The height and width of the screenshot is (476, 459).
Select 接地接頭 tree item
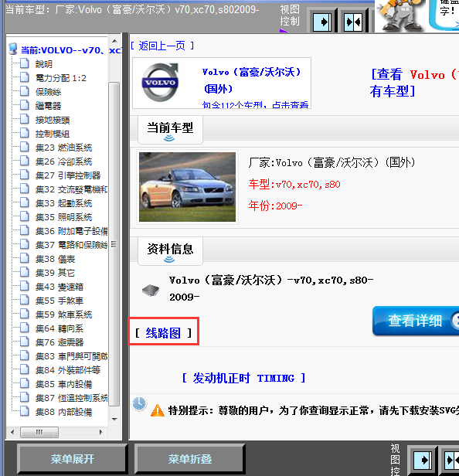click(x=53, y=120)
